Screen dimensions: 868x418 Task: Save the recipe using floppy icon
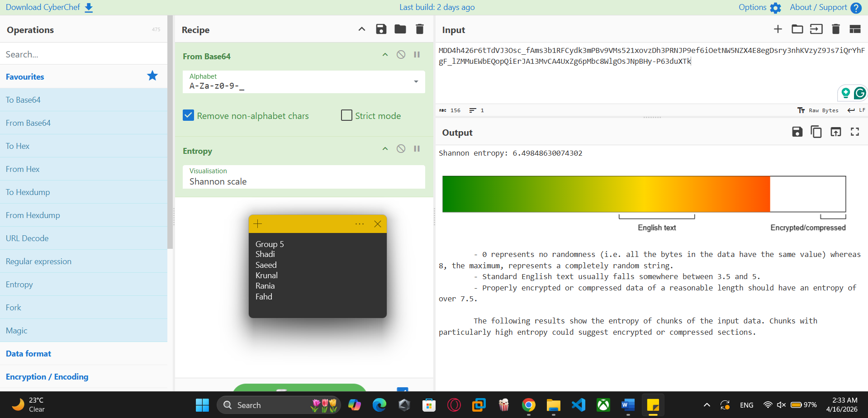[x=381, y=29]
